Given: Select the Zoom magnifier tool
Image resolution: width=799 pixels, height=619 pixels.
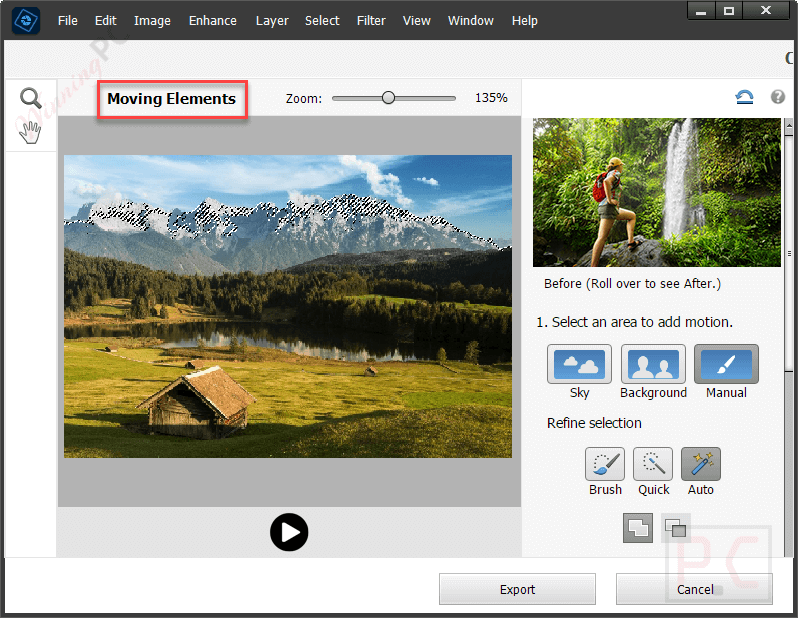Looking at the screenshot, I should 30,98.
